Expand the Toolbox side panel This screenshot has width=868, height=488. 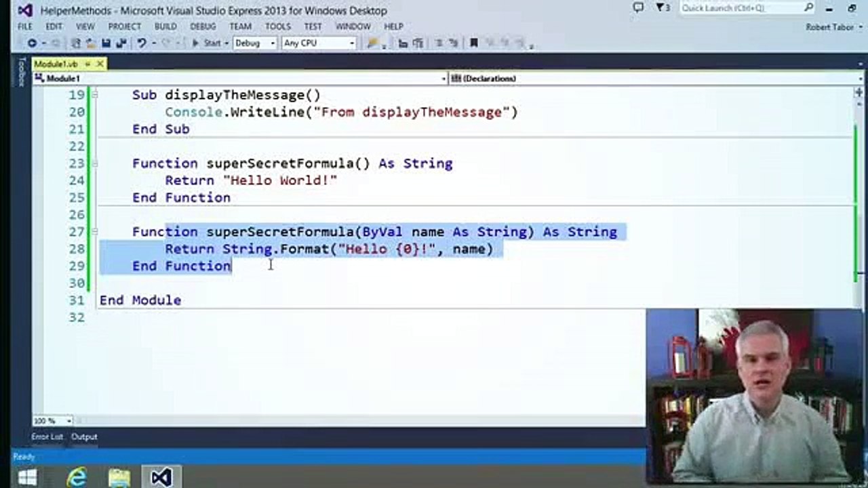(x=21, y=72)
